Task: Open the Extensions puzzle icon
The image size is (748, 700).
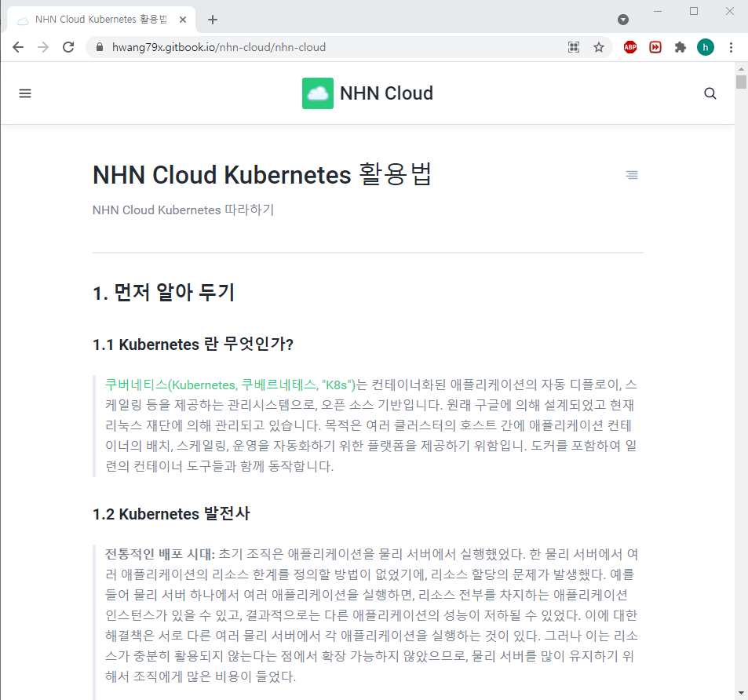Action: coord(680,47)
